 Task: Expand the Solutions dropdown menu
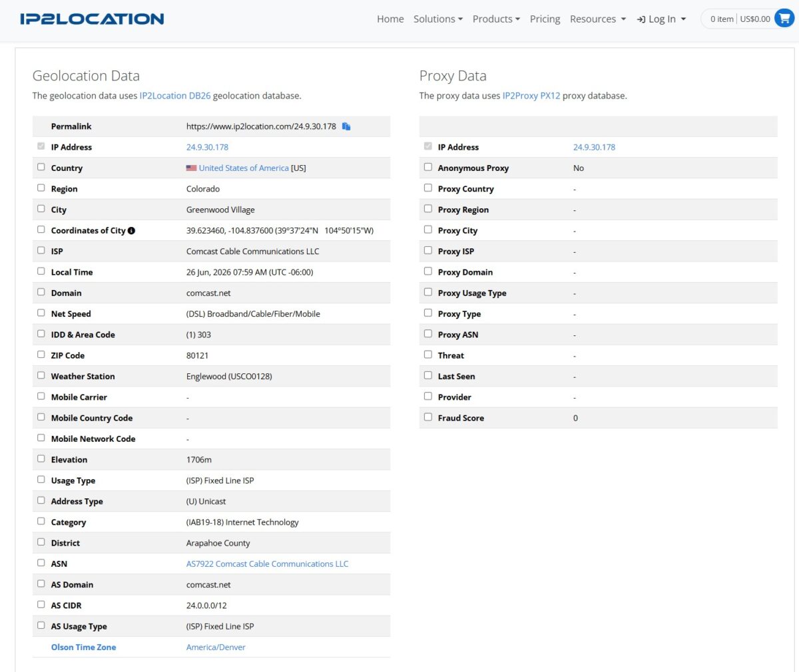point(437,19)
